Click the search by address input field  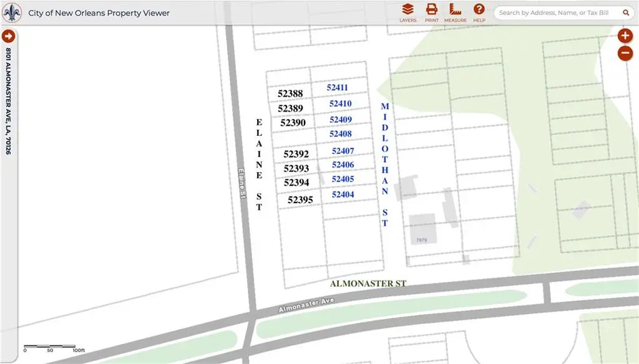(555, 12)
